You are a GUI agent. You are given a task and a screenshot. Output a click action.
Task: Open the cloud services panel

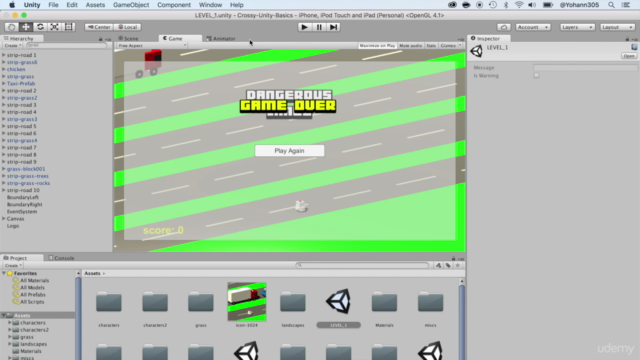tap(504, 27)
